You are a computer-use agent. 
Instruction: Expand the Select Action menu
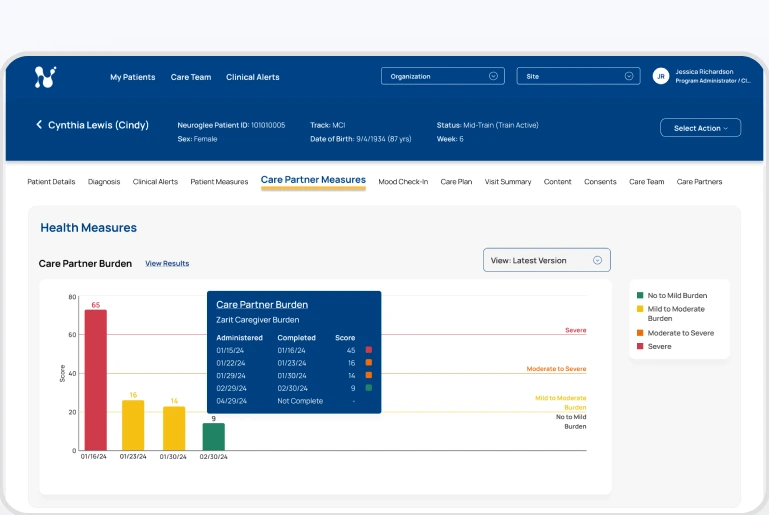(x=700, y=128)
